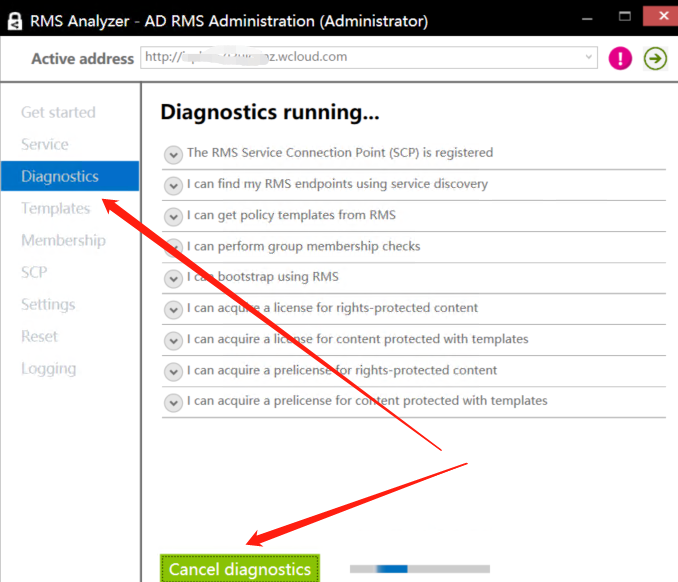Expand the get policy templates check

point(173,217)
